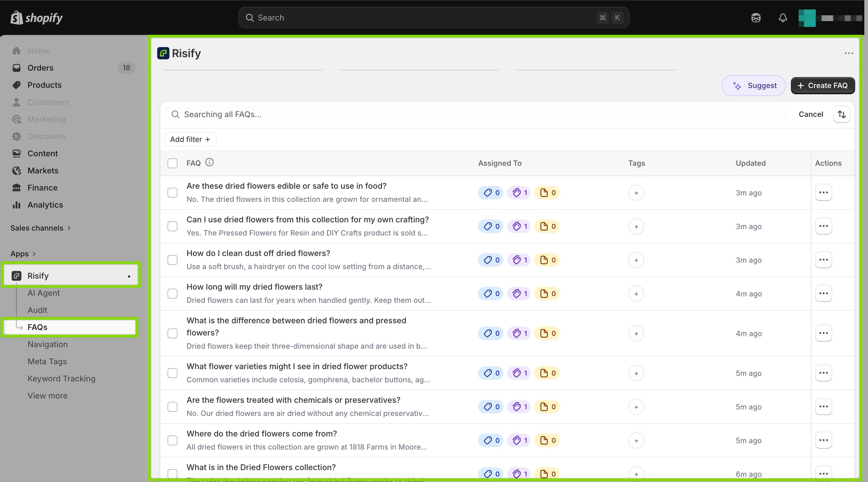
Task: Open the Sidekick assistant icon
Action: [756, 17]
